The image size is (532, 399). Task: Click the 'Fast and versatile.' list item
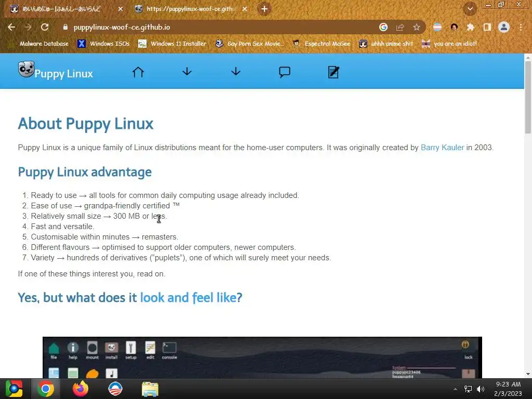[63, 227]
